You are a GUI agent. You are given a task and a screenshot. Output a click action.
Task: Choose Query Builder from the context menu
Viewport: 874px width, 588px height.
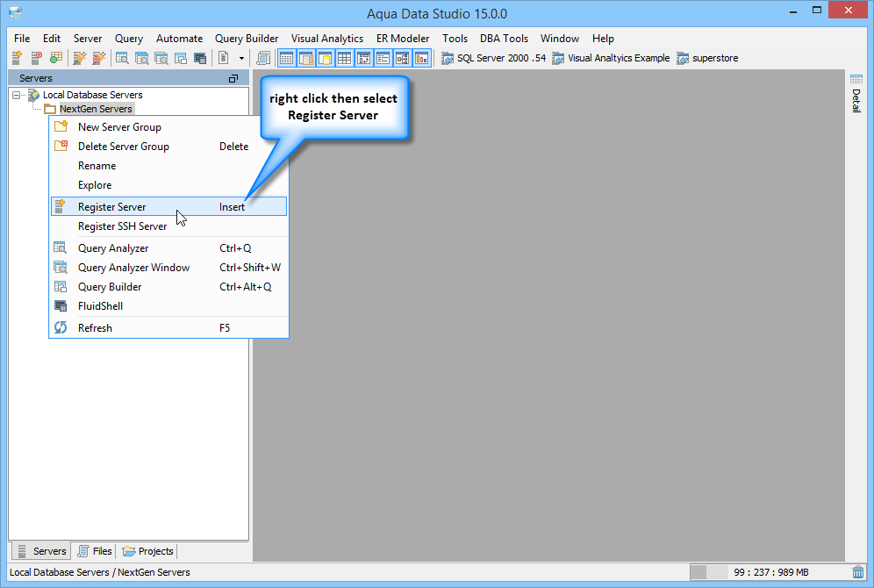pyautogui.click(x=168, y=287)
